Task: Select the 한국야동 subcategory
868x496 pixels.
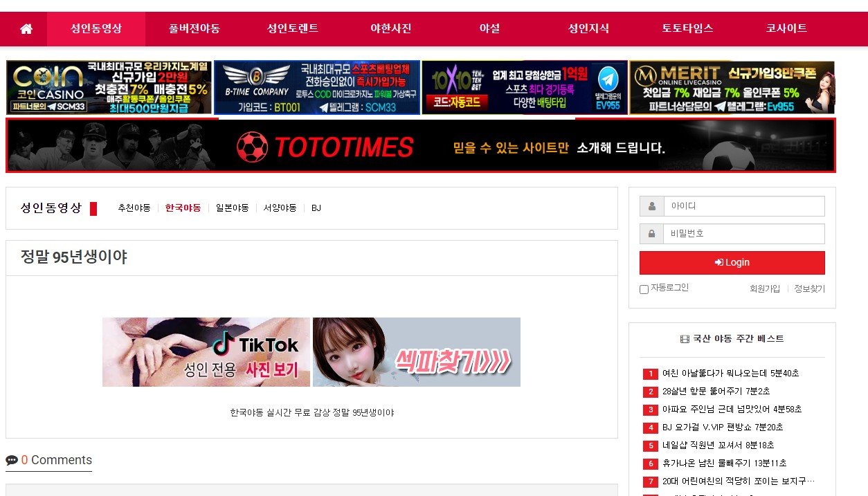Action: tap(183, 208)
